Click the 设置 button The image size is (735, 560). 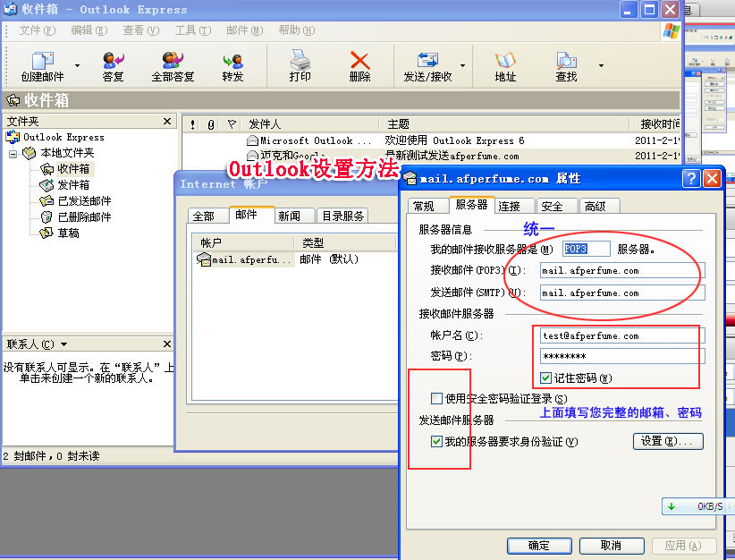667,441
